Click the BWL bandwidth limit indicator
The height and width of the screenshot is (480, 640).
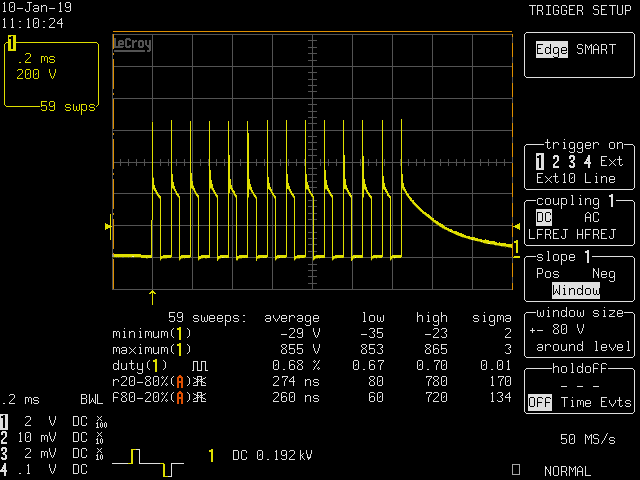(x=91, y=400)
